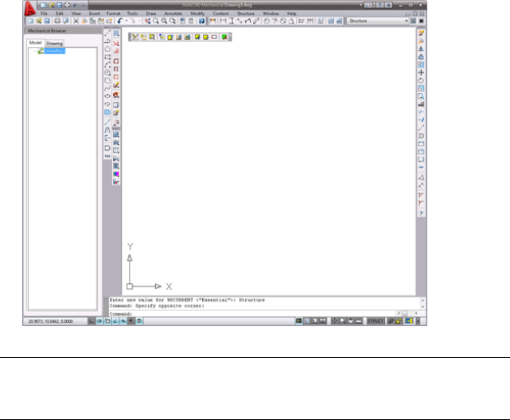
Task: Click lock icon in status bar tray
Action: pyautogui.click(x=399, y=321)
